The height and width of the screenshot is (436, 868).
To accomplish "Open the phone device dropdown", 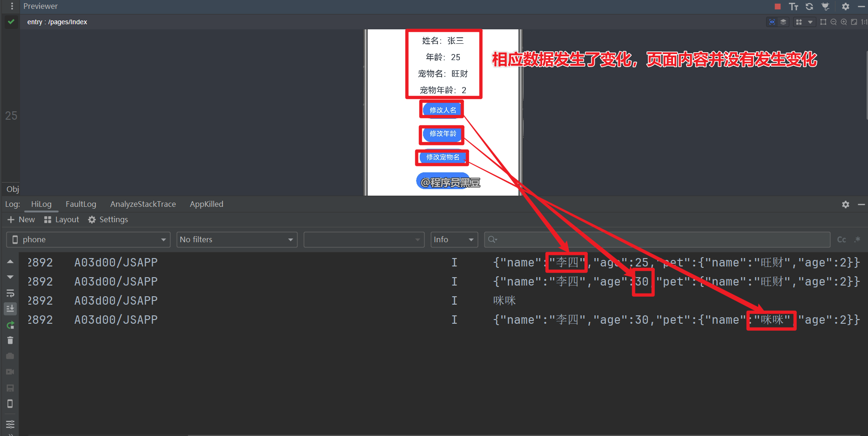I will tap(88, 239).
